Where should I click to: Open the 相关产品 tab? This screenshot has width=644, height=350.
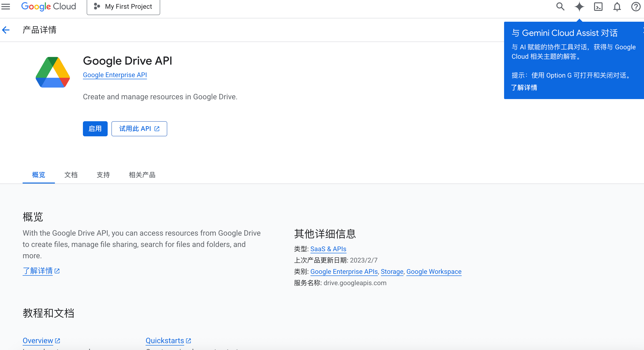(x=142, y=175)
